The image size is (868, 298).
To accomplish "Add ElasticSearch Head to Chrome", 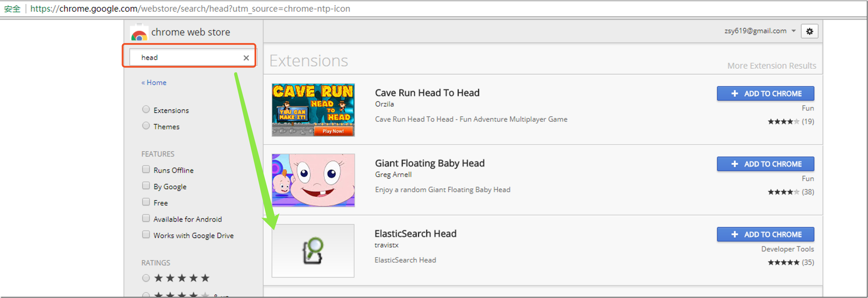I will (x=765, y=235).
